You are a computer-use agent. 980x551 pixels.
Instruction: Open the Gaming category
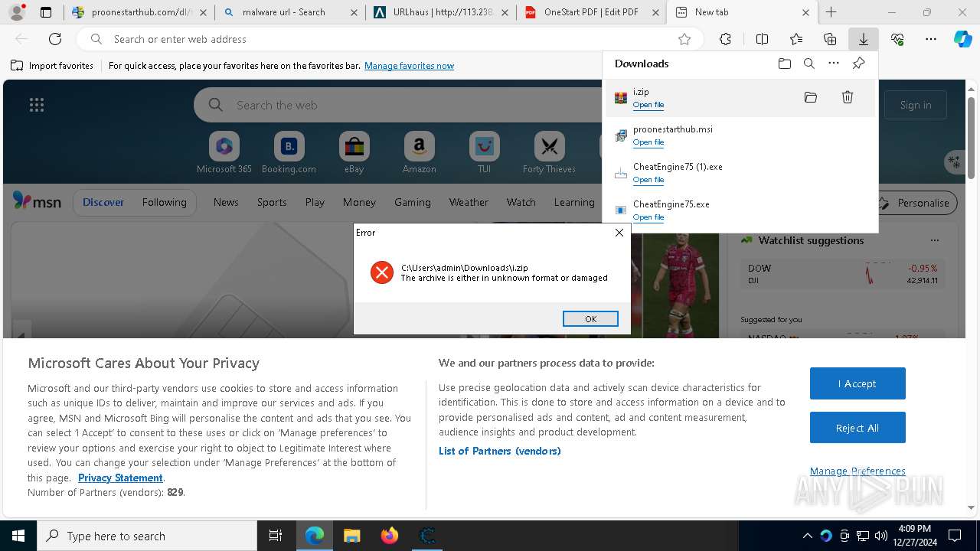413,202
